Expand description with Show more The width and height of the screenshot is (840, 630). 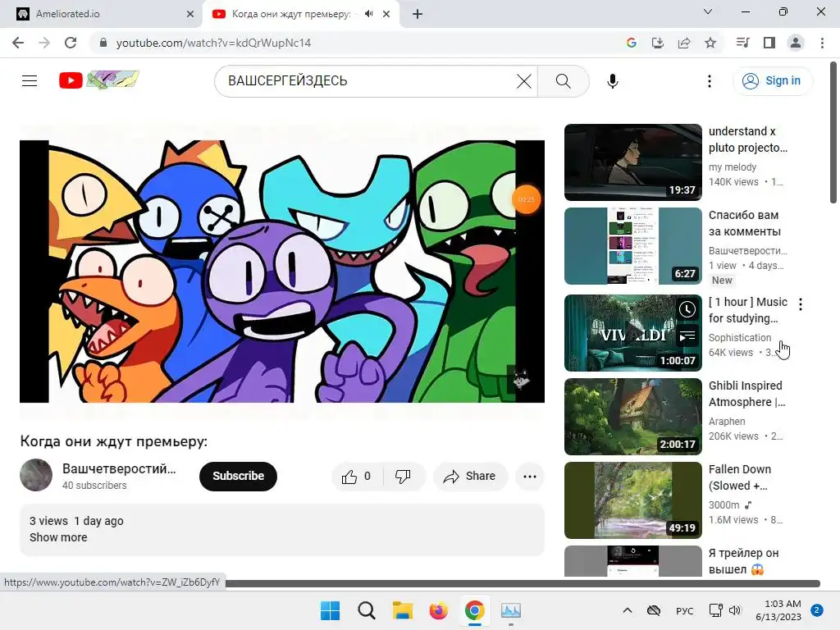(x=58, y=537)
